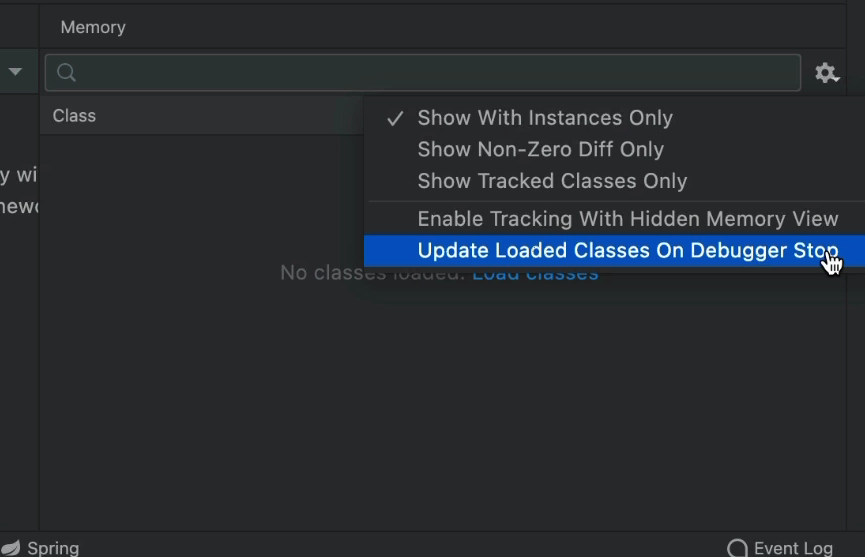Open the Spring tool window label
This screenshot has height=557, width=865.
pos(53,548)
